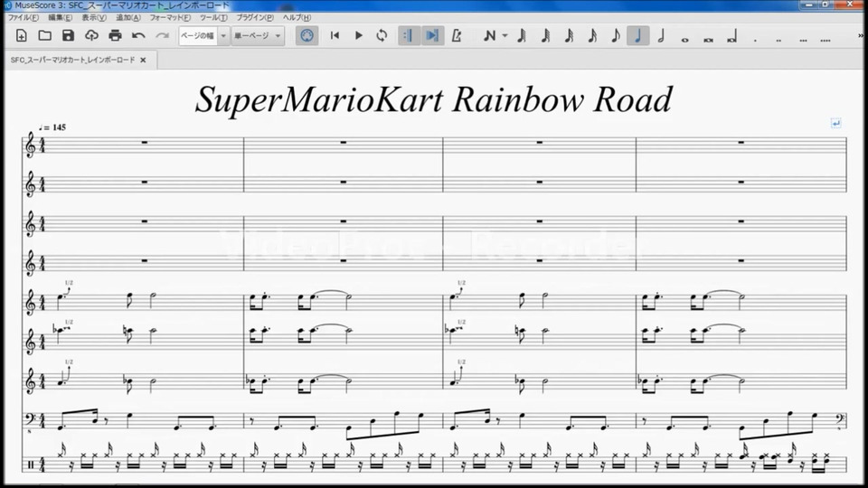Enable note input mode (N icon)
The image size is (868, 488).
pos(489,36)
